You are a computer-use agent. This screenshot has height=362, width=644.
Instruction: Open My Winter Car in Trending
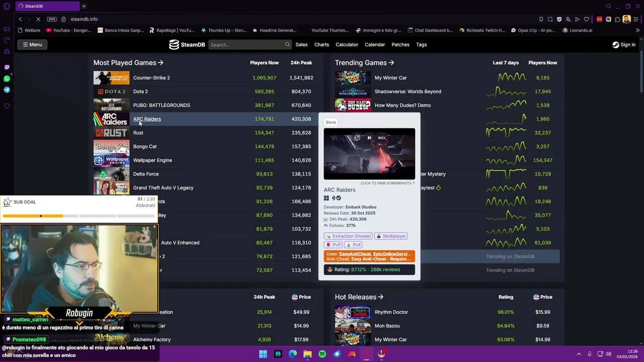390,78
